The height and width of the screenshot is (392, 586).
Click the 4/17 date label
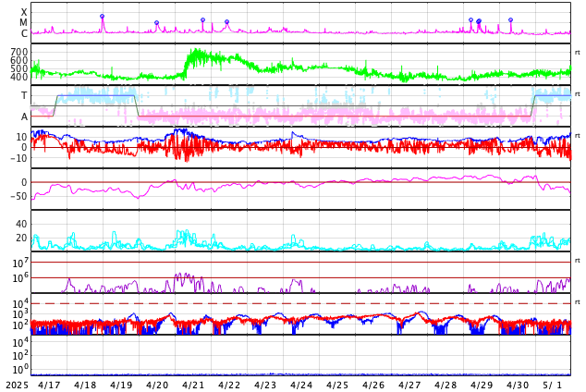tap(49, 386)
